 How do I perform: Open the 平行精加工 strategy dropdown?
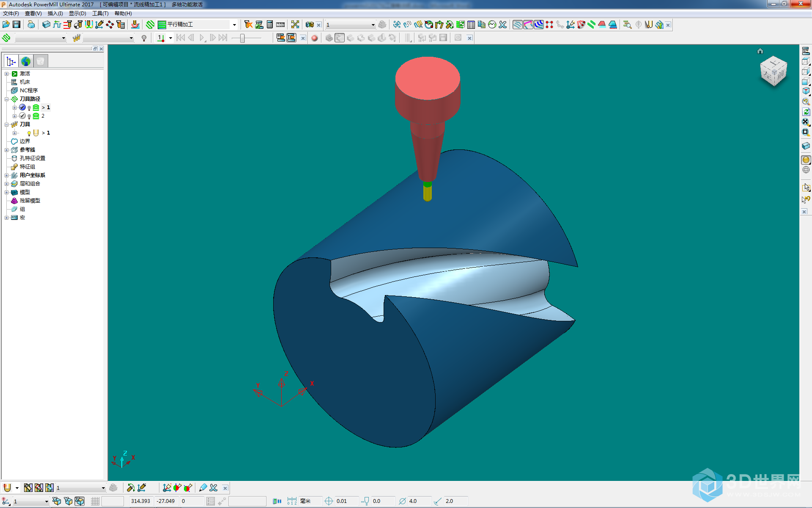click(234, 25)
